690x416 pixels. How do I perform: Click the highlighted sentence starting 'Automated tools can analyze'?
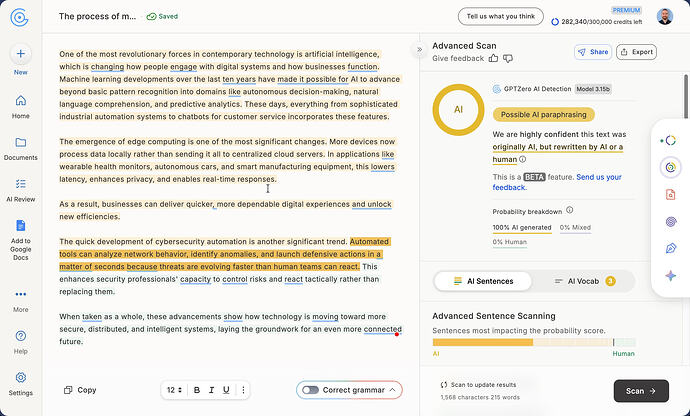pyautogui.click(x=220, y=254)
